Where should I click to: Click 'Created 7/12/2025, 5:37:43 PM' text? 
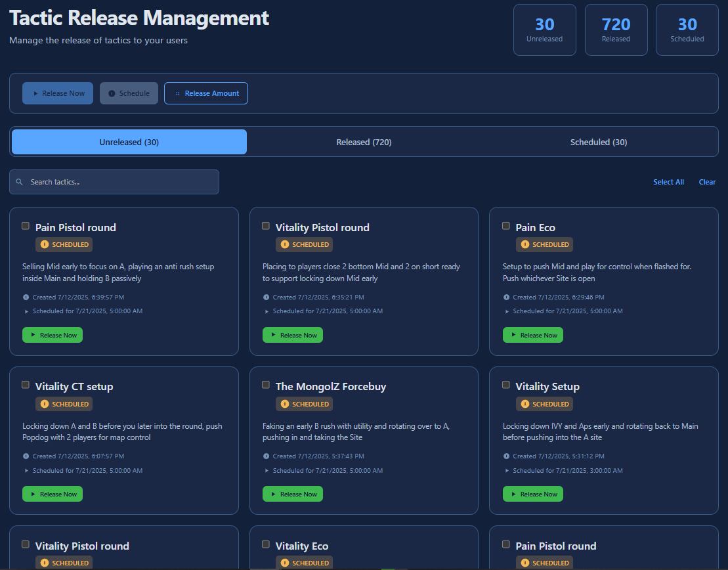[318, 456]
